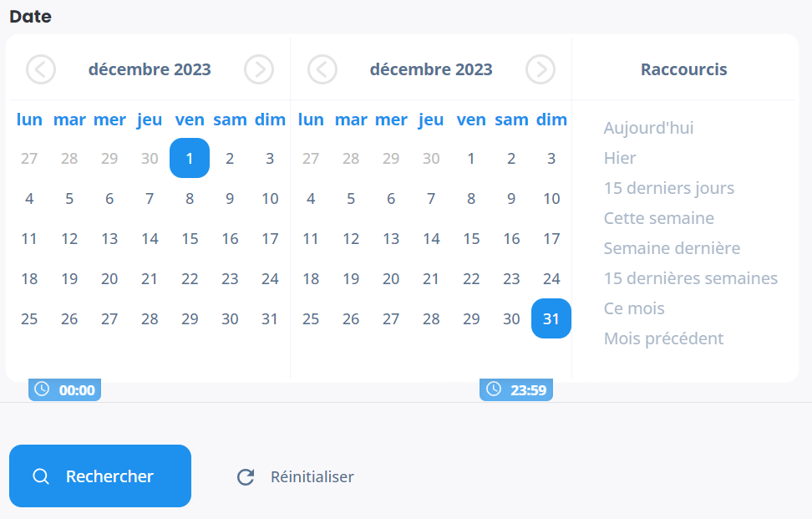
Task: Go to previous month in left calendar
Action: (41, 69)
